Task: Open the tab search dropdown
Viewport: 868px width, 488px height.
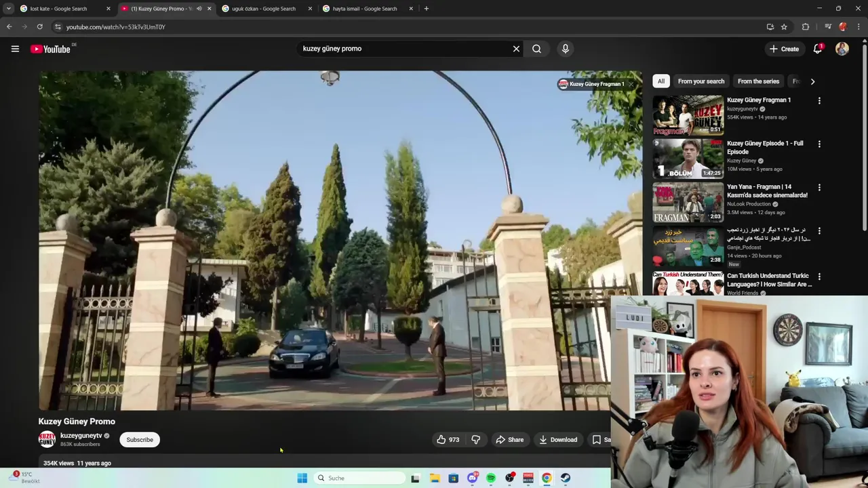Action: coord(8,9)
